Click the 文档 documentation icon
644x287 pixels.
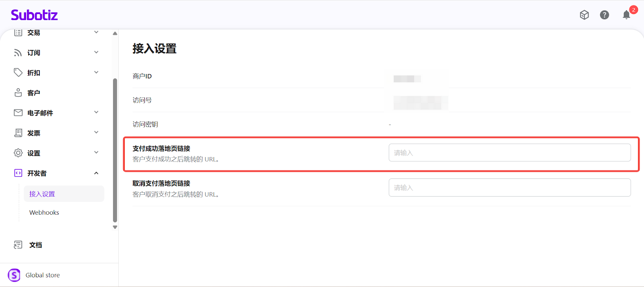(x=18, y=245)
